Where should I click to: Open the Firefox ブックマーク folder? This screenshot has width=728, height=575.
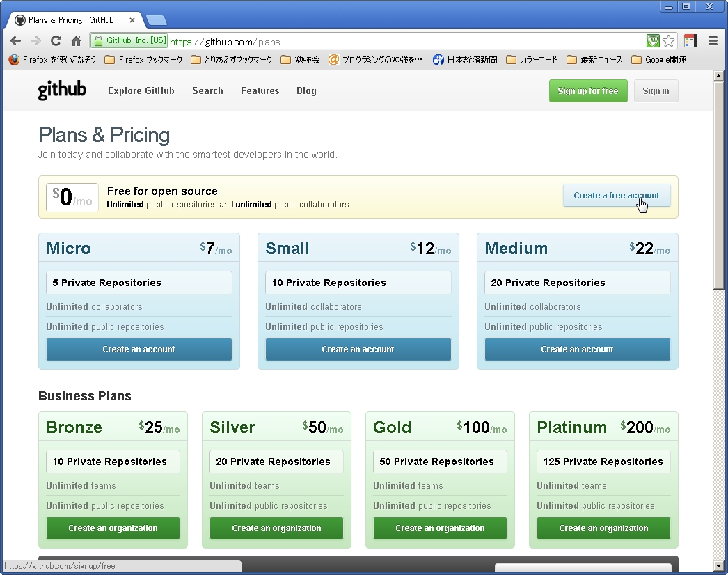pyautogui.click(x=143, y=59)
